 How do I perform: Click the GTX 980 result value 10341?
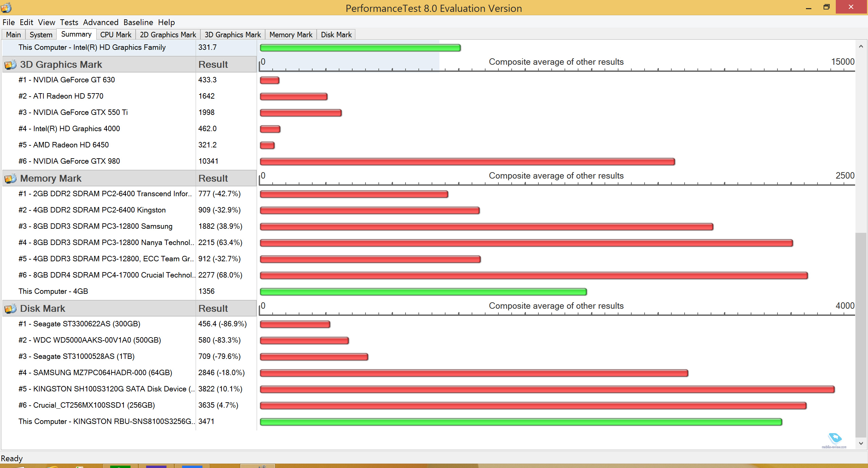click(208, 161)
